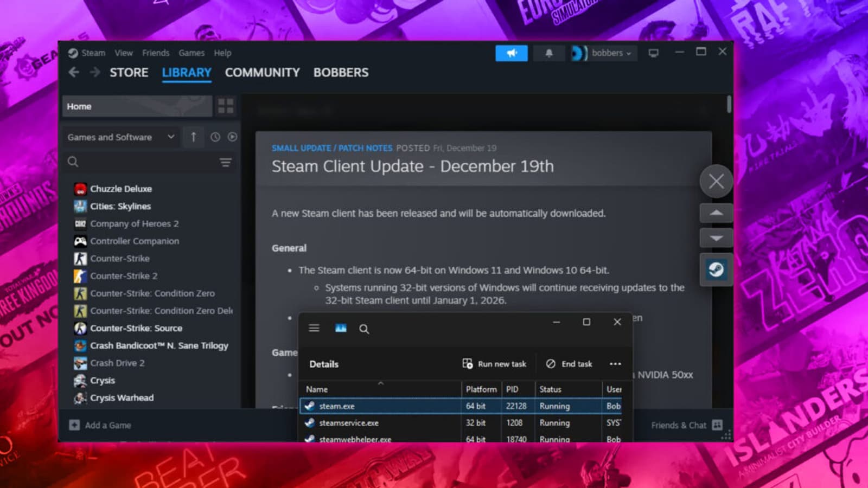Click the library search magnifier icon

coord(73,162)
